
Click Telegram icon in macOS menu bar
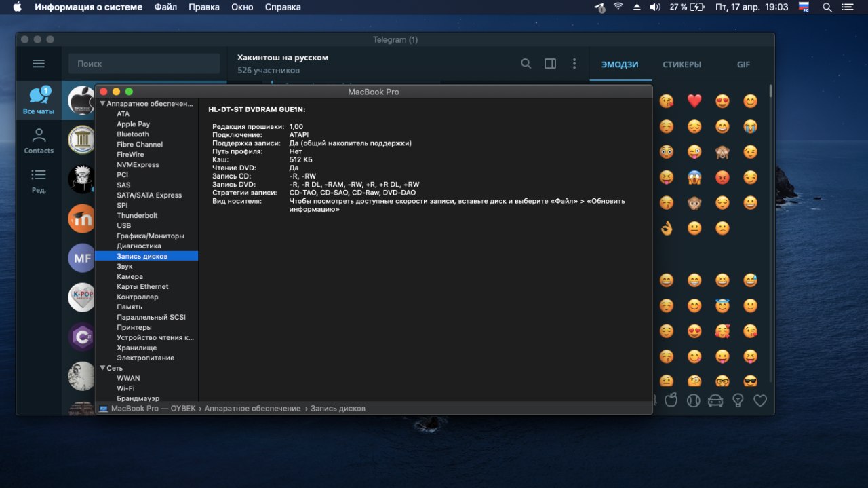click(x=599, y=7)
